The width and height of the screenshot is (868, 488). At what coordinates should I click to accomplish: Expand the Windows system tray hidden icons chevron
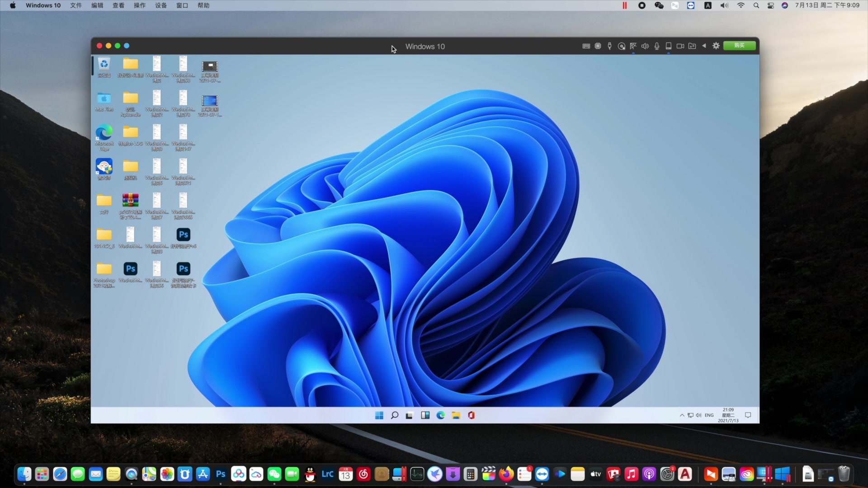tap(682, 415)
